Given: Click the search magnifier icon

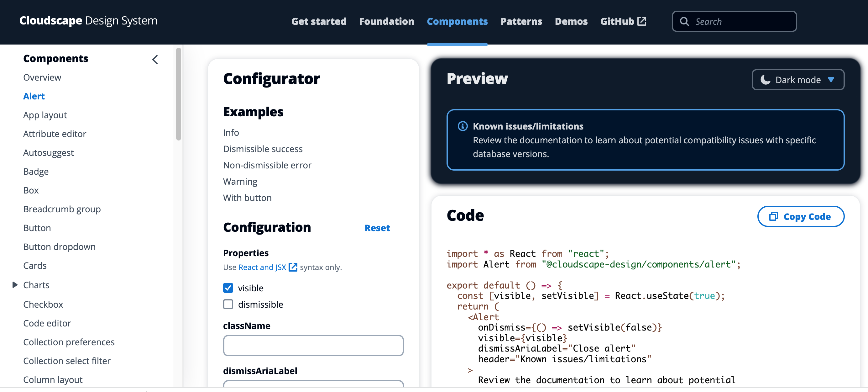Looking at the screenshot, I should tap(684, 21).
